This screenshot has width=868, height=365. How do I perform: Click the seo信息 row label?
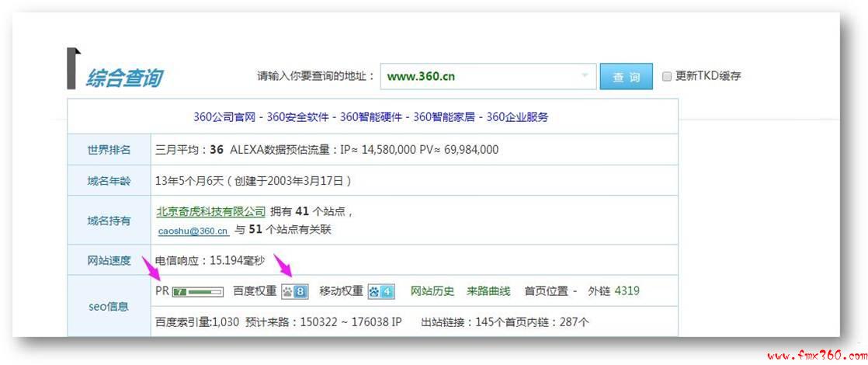(109, 306)
